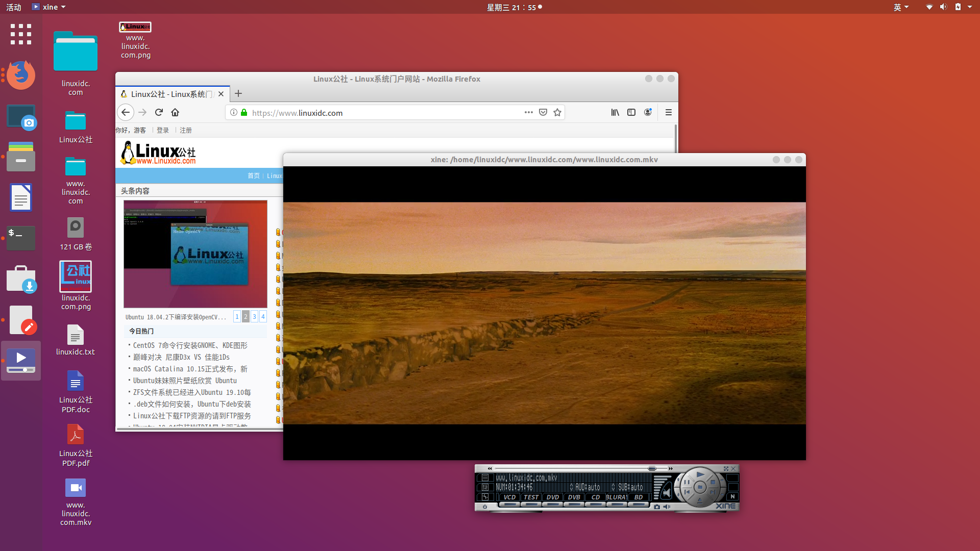Open xine setup with the wrench icon

485,497
